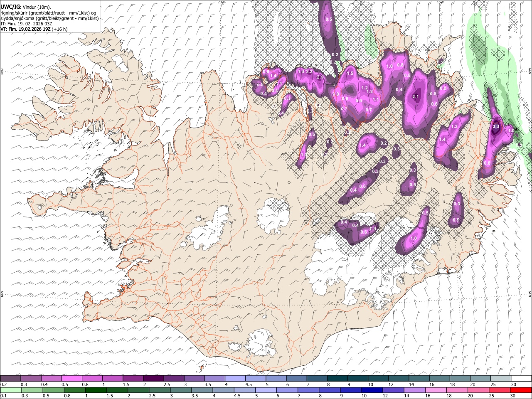Image resolution: width=532 pixels, height=399 pixels.
Task: Pick the upper legend swatch between 1 and 1.5
Action: [113, 378]
